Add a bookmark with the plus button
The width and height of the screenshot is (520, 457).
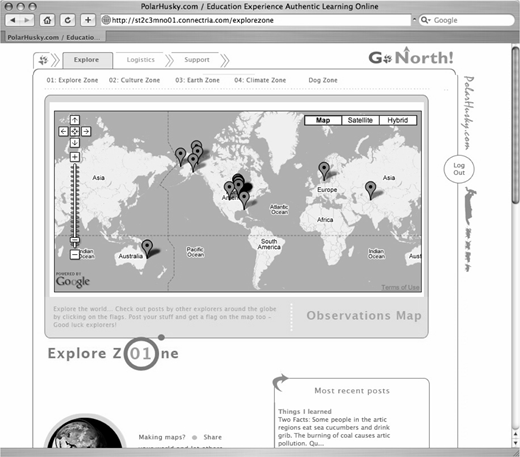pyautogui.click(x=88, y=20)
